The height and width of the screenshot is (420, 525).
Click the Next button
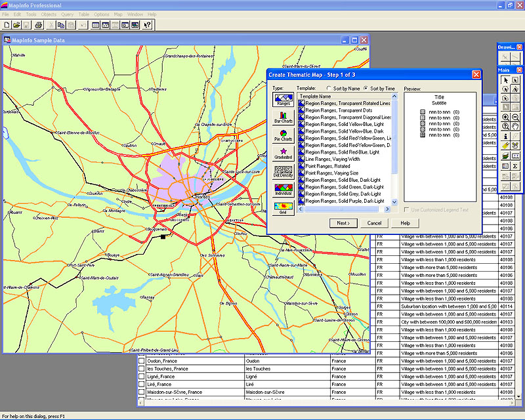pos(343,223)
